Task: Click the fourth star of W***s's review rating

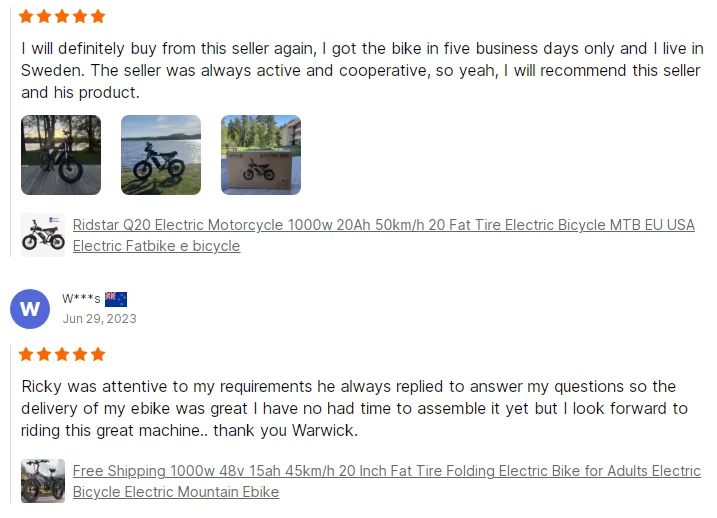Action: coord(80,355)
